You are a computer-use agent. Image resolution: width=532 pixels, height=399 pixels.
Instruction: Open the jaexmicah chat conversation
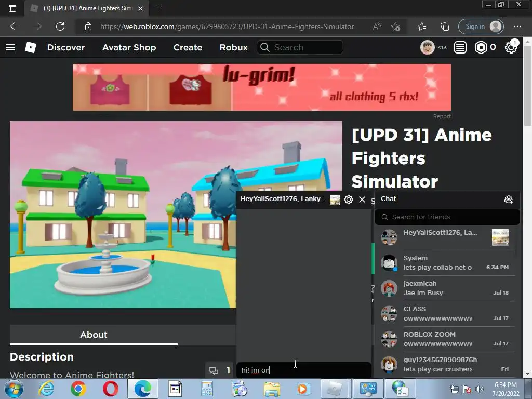tap(447, 288)
